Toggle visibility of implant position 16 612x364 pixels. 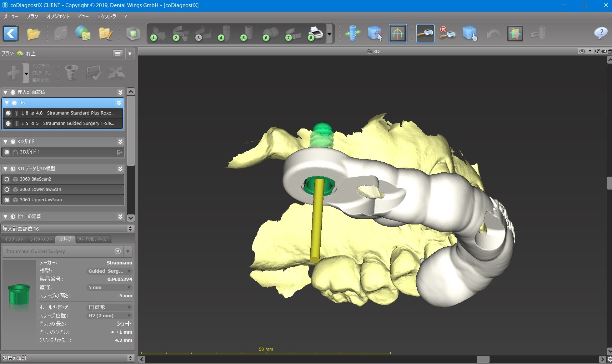pyautogui.click(x=14, y=103)
